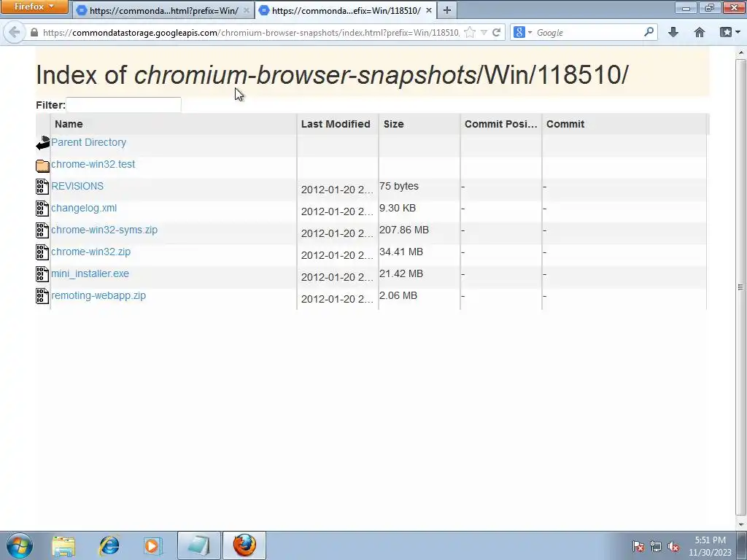Open a new tab with plus button

tap(447, 10)
